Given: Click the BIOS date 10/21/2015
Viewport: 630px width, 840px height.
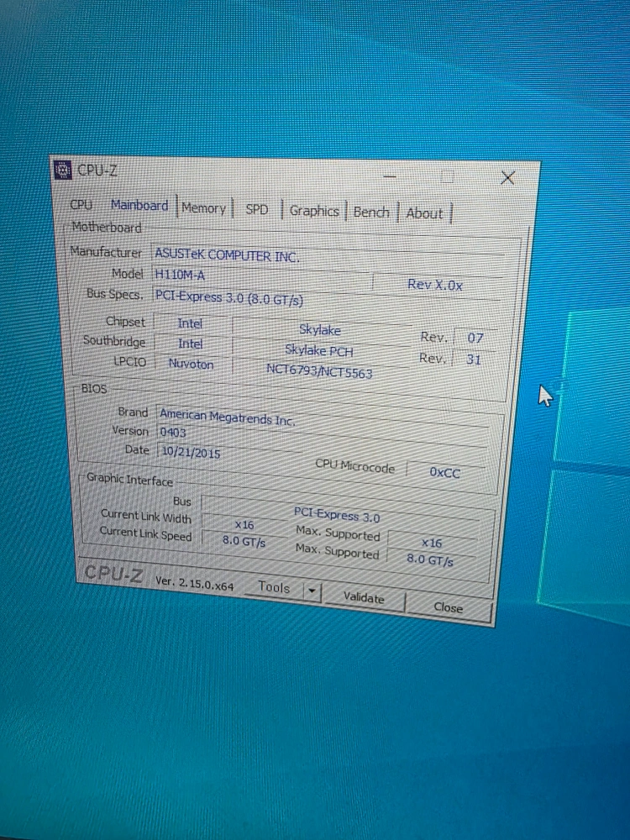Looking at the screenshot, I should click(x=229, y=454).
